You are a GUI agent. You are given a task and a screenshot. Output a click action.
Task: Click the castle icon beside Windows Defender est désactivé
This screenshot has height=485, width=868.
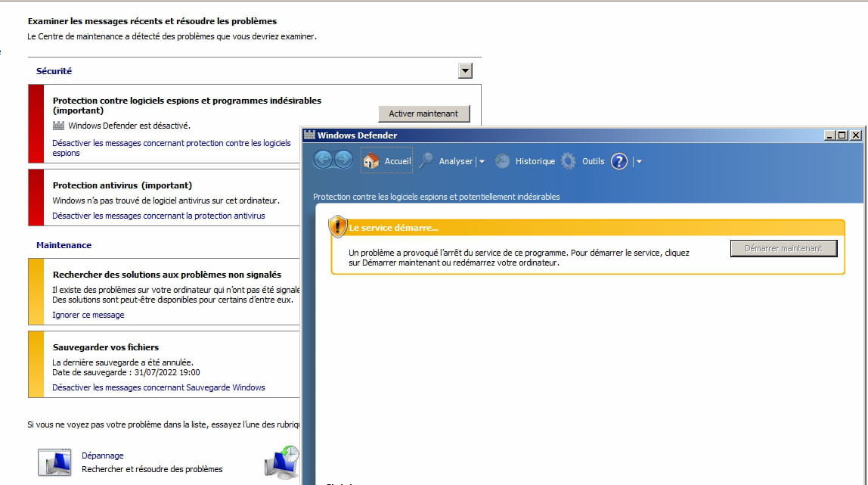point(58,126)
